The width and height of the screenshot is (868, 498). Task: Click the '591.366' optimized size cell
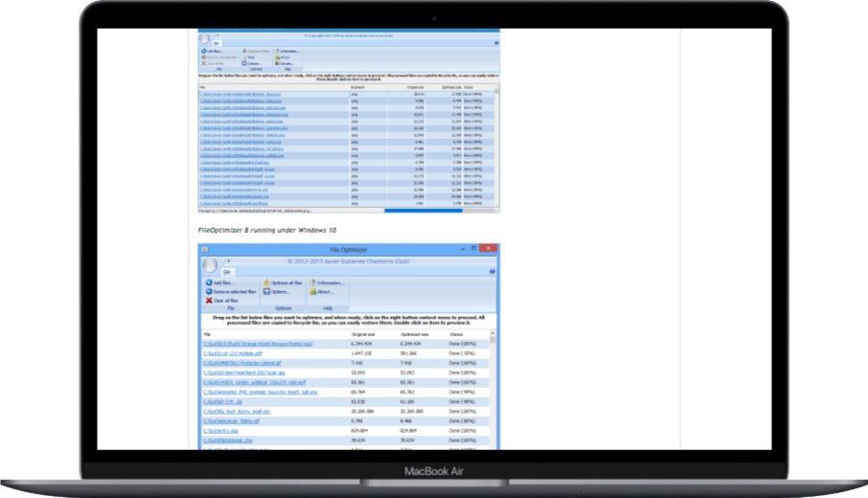(408, 353)
